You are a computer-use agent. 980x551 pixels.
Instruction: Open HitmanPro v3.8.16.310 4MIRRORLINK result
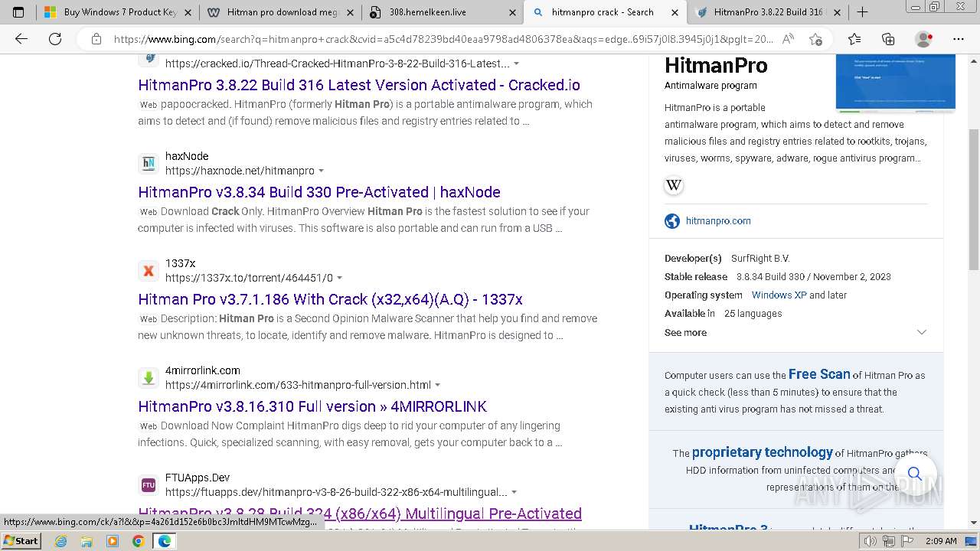312,406
